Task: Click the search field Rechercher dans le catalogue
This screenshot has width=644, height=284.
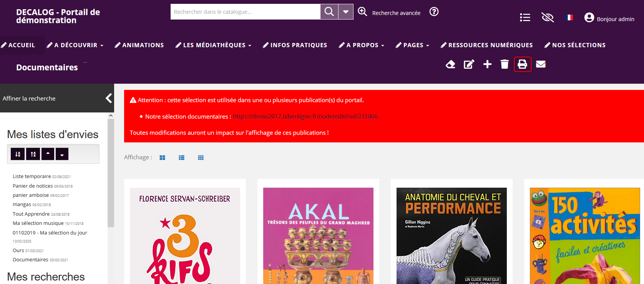Action: tap(246, 12)
